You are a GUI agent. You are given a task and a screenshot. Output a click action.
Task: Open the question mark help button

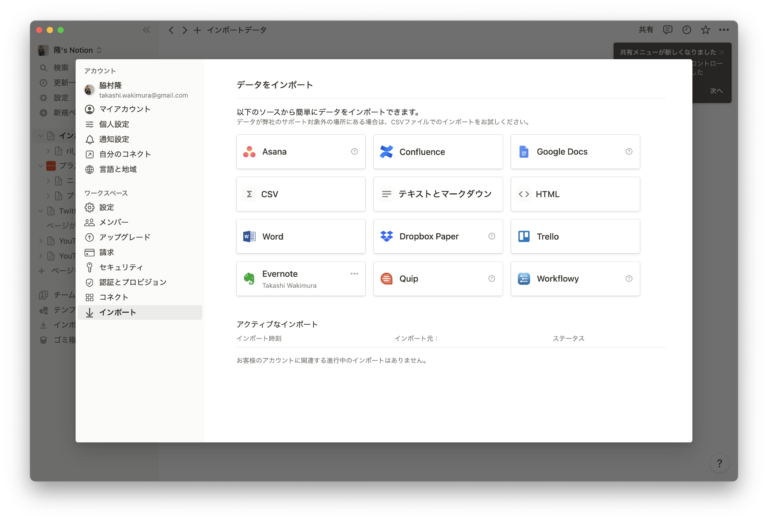pyautogui.click(x=718, y=463)
